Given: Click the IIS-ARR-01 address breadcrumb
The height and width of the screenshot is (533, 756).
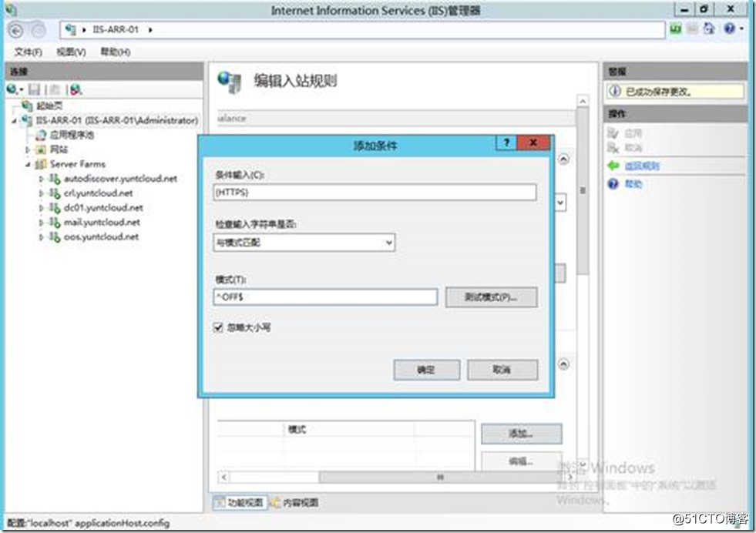Looking at the screenshot, I should (x=116, y=29).
